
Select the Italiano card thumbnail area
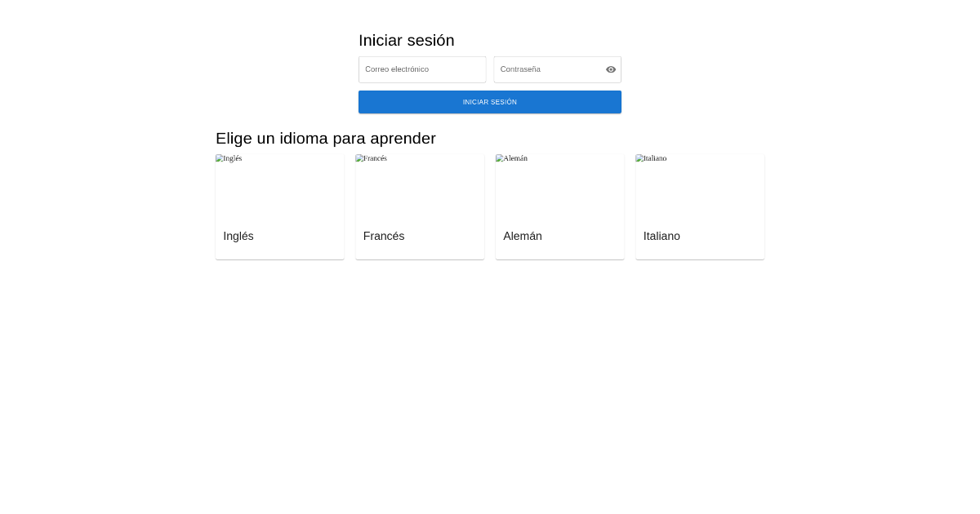click(699, 188)
